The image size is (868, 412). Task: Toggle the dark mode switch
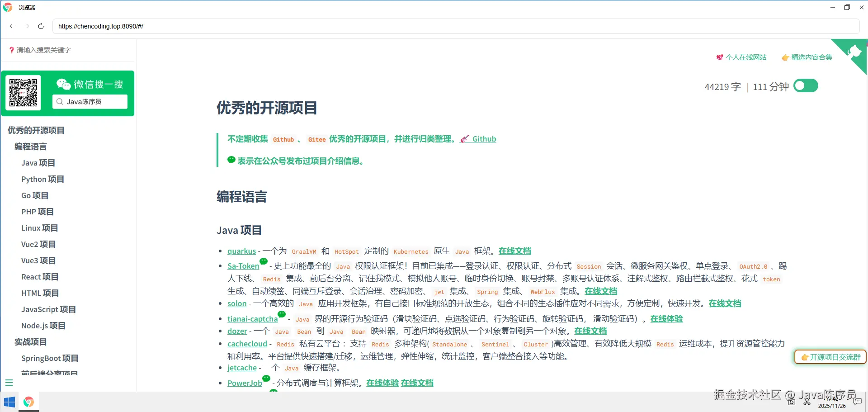coord(806,85)
